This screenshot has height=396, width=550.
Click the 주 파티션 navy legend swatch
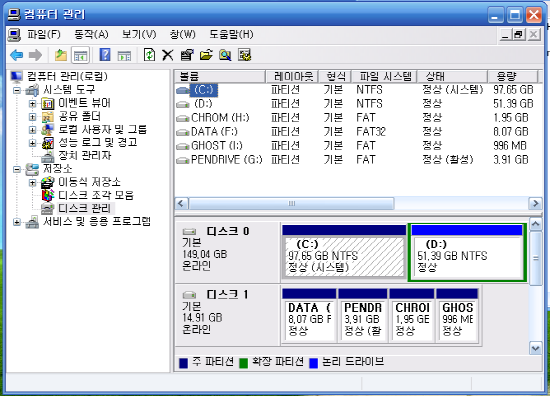(x=183, y=363)
